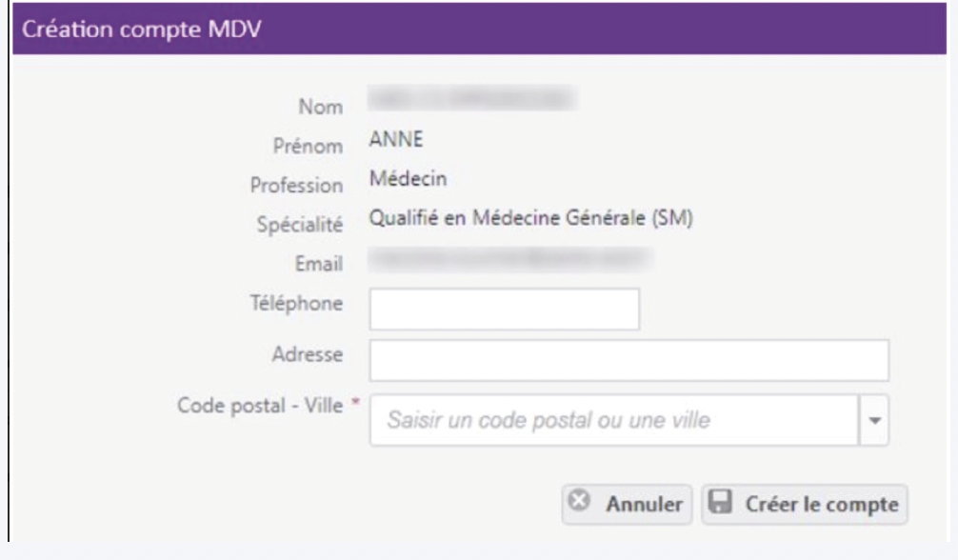
Task: Click into the Téléphone input field
Action: point(504,310)
